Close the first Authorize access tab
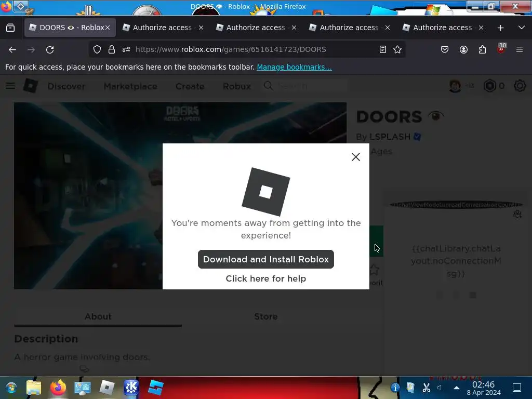 click(201, 28)
